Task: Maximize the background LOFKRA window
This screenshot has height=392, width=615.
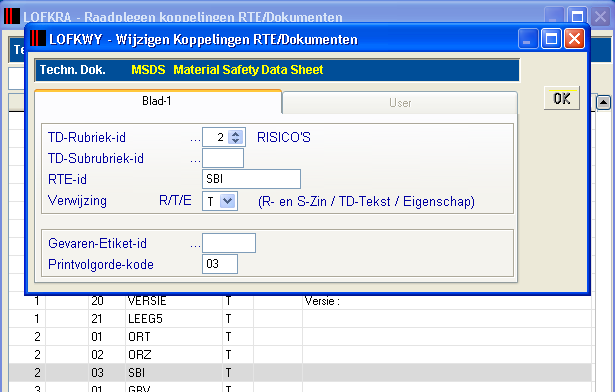Action: [577, 16]
